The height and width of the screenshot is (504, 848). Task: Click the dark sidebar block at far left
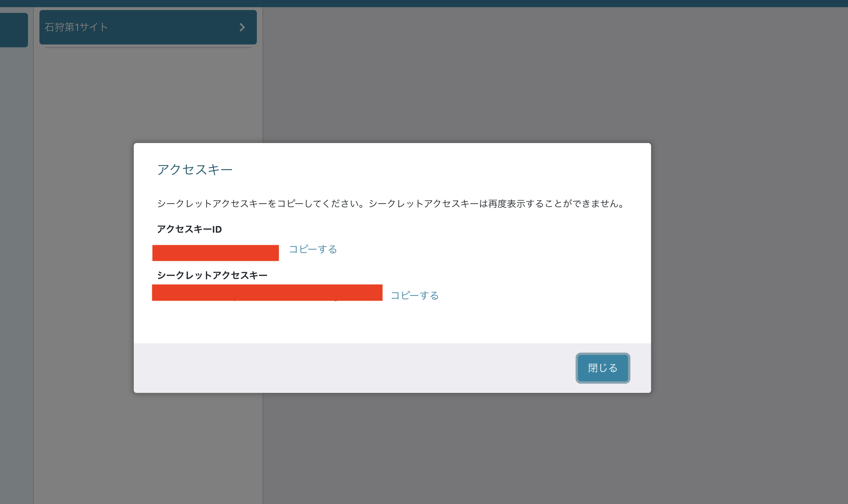coord(14,30)
